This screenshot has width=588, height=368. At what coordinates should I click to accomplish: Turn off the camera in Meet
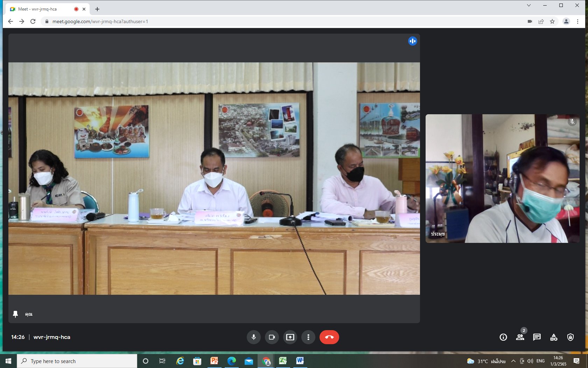click(x=272, y=337)
